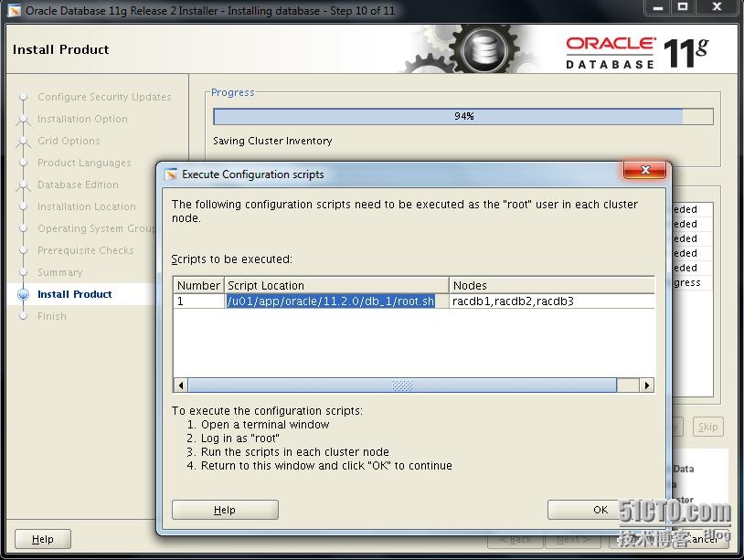
Task: Select the root.sh script location cell
Action: pyautogui.click(x=336, y=301)
